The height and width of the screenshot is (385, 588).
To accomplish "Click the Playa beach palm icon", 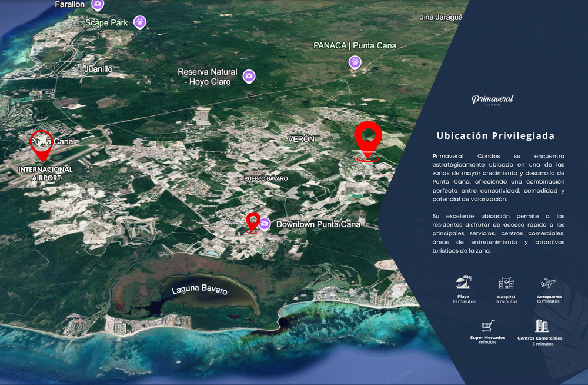I will (464, 282).
